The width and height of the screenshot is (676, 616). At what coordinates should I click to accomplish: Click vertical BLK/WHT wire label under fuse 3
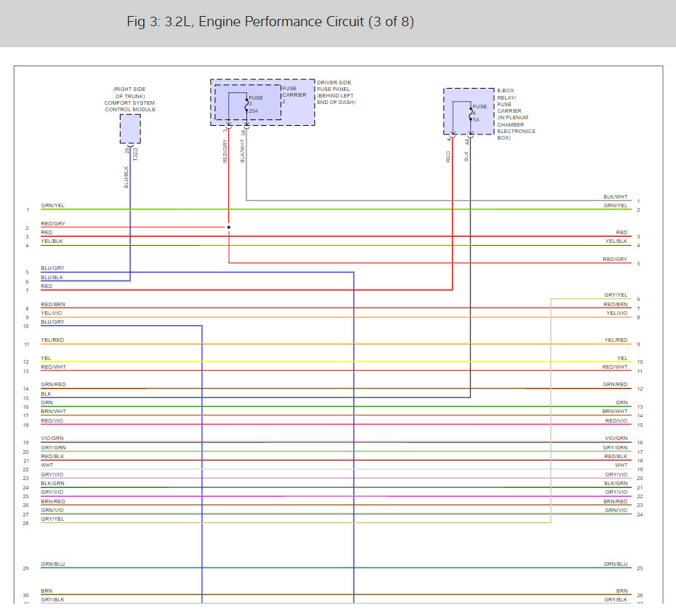[x=243, y=151]
